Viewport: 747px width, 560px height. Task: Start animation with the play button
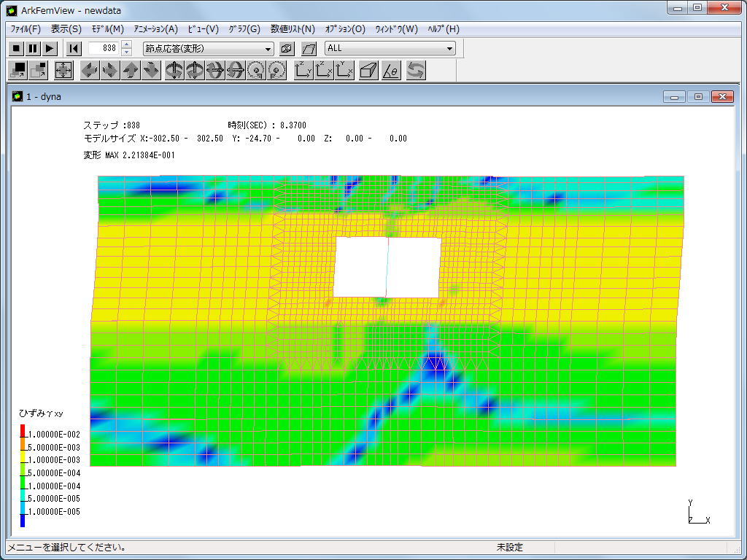pyautogui.click(x=49, y=49)
